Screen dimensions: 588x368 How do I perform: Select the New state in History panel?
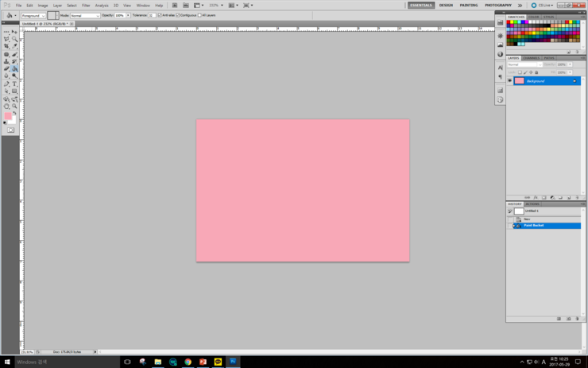tap(527, 219)
